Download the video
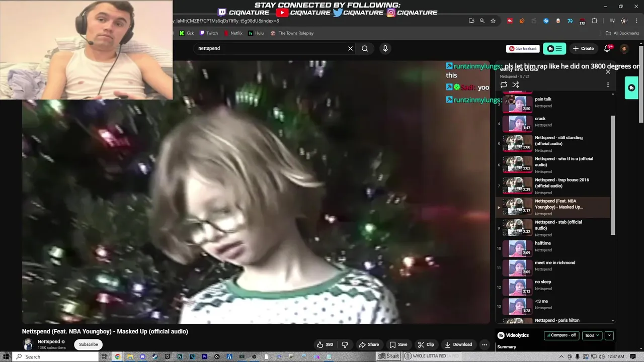 (458, 344)
